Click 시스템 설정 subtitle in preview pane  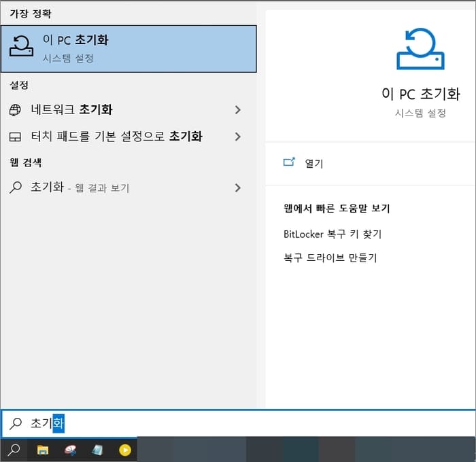(x=420, y=113)
